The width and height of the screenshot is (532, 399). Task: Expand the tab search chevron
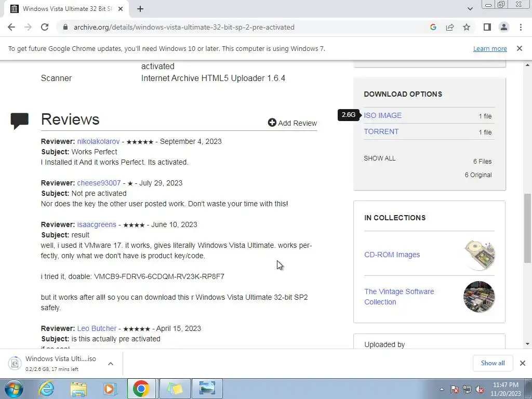[x=470, y=9]
